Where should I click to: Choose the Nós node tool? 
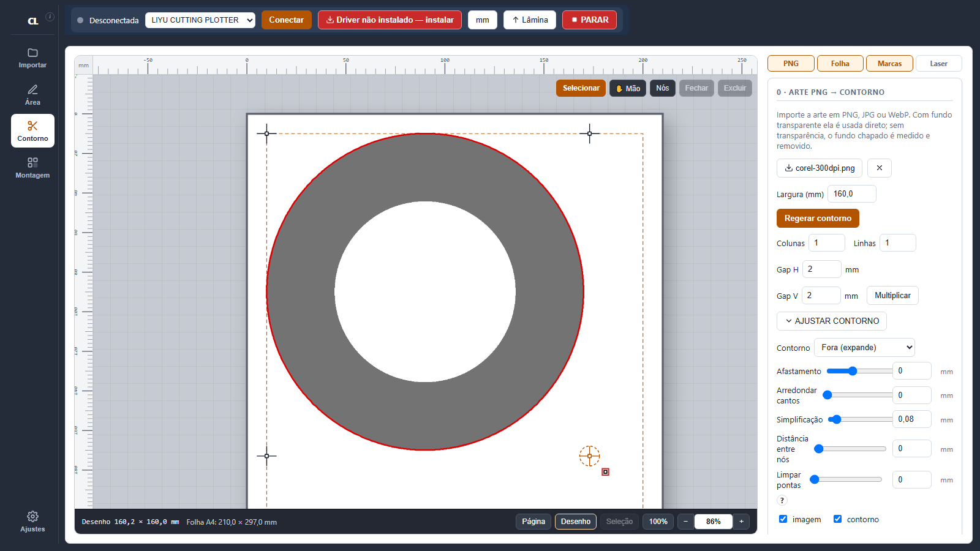tap(662, 88)
